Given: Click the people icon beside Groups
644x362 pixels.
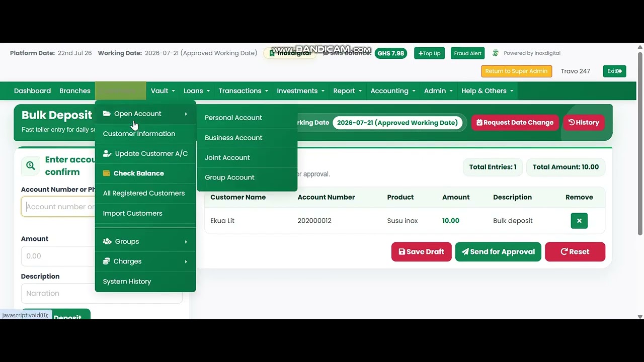Looking at the screenshot, I should pos(107,242).
